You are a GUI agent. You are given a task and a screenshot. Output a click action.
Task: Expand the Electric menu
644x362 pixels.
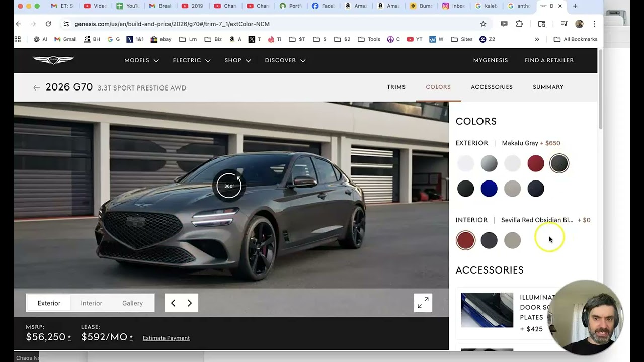pos(192,60)
